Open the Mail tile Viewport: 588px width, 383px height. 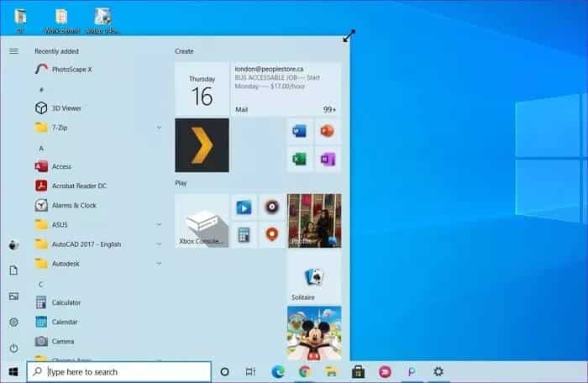pyautogui.click(x=286, y=89)
